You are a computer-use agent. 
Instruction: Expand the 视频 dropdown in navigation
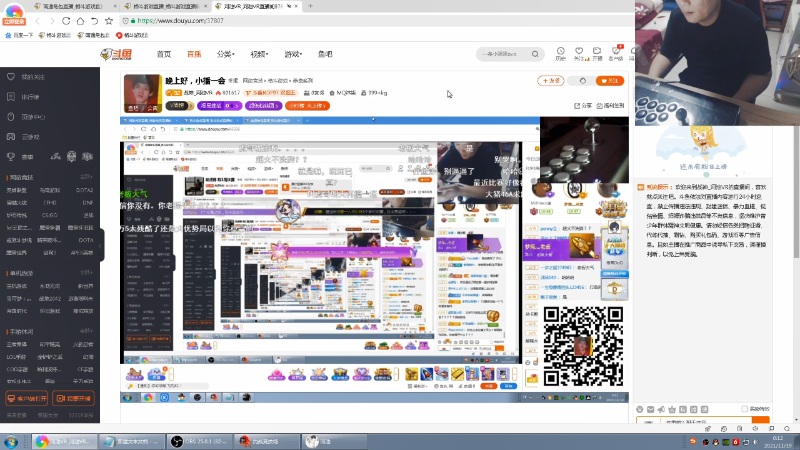pos(259,54)
